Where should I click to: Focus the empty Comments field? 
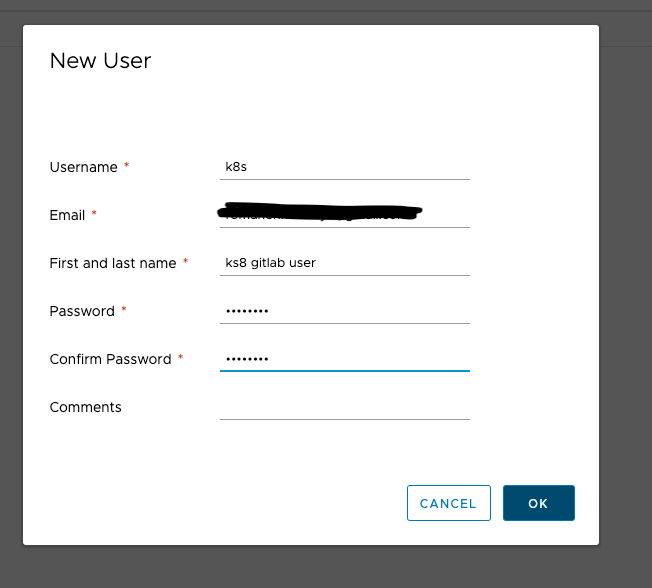(344, 407)
